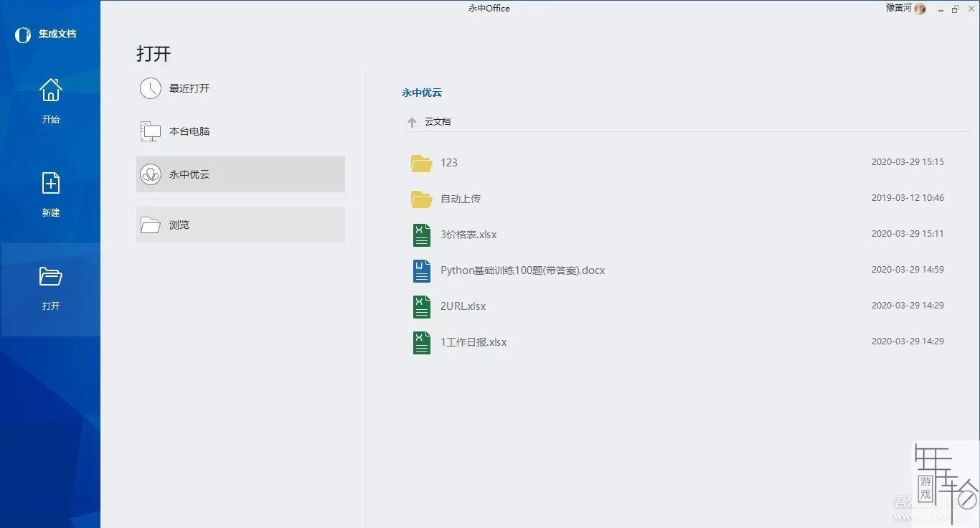Image resolution: width=980 pixels, height=528 pixels.
Task: Open file 2URL.xlsx
Action: tap(463, 306)
